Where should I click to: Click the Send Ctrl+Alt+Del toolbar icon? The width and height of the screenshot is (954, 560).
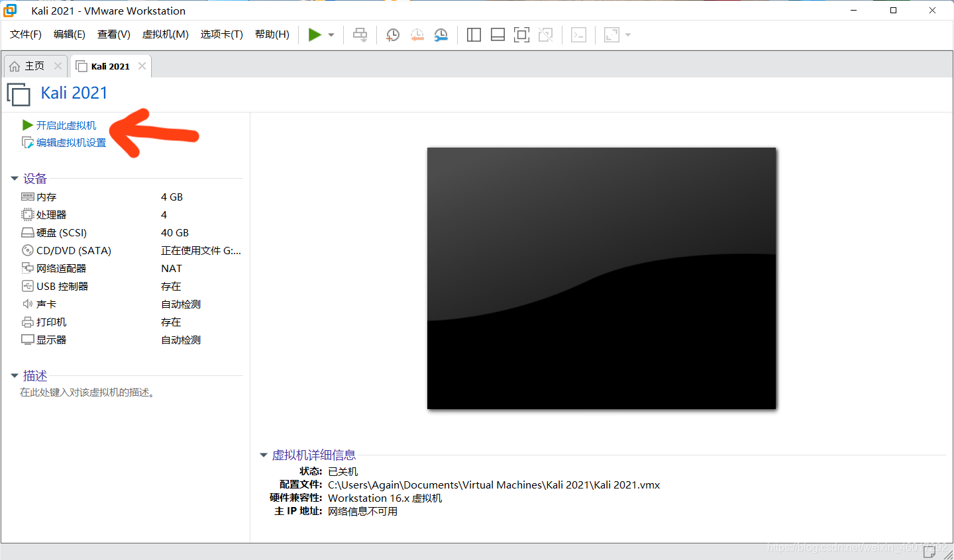click(x=360, y=35)
